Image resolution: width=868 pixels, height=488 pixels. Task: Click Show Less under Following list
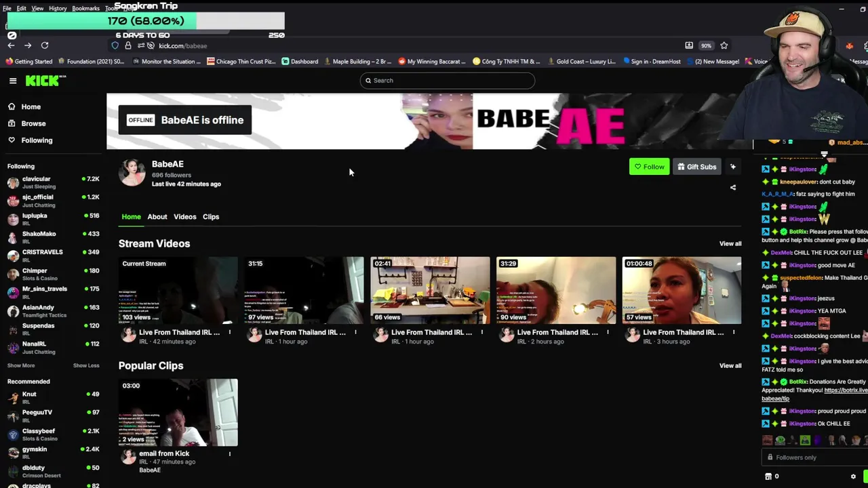tap(86, 365)
